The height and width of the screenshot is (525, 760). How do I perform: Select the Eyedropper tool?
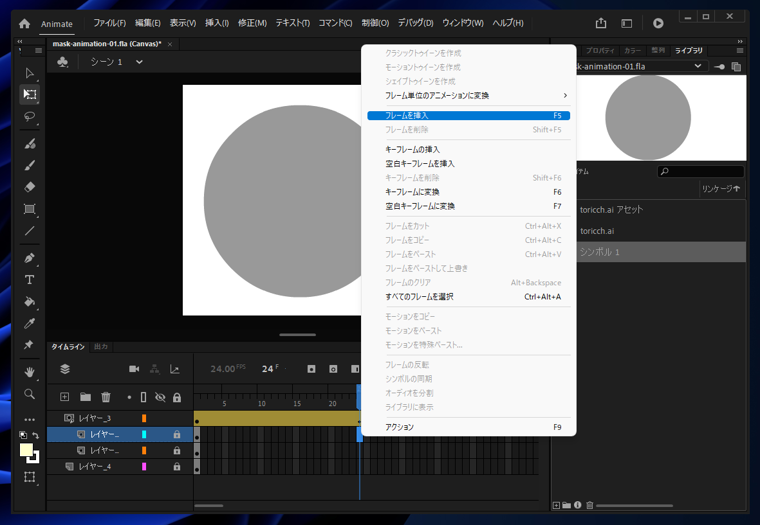[x=29, y=324]
